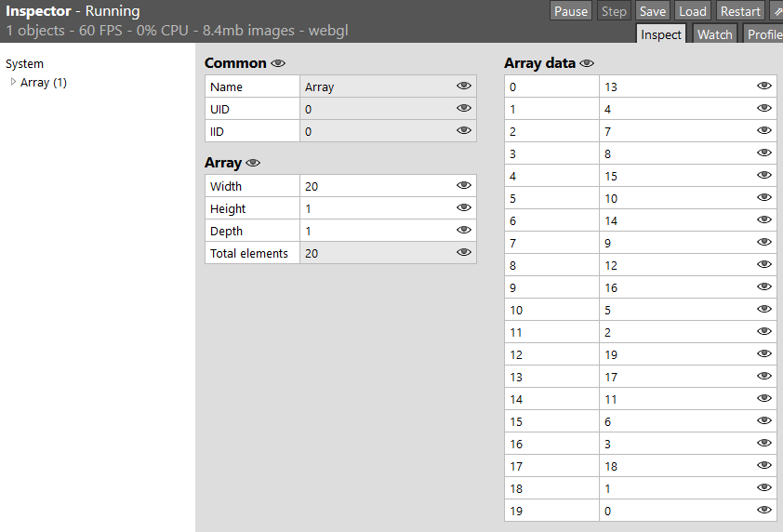Open the Profile tab
The width and height of the screenshot is (783, 532).
pos(763,34)
